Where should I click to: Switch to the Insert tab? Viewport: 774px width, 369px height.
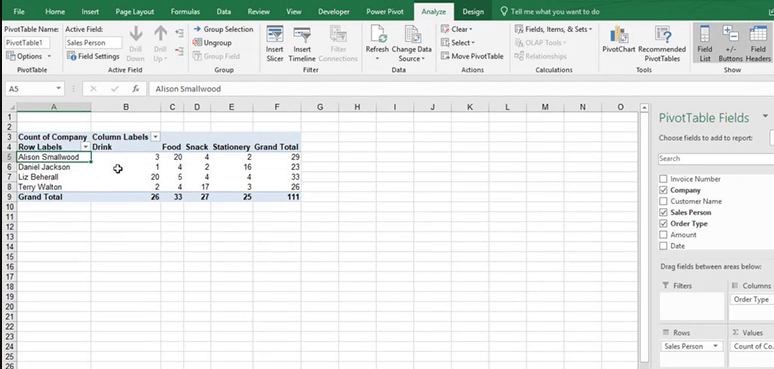point(90,11)
